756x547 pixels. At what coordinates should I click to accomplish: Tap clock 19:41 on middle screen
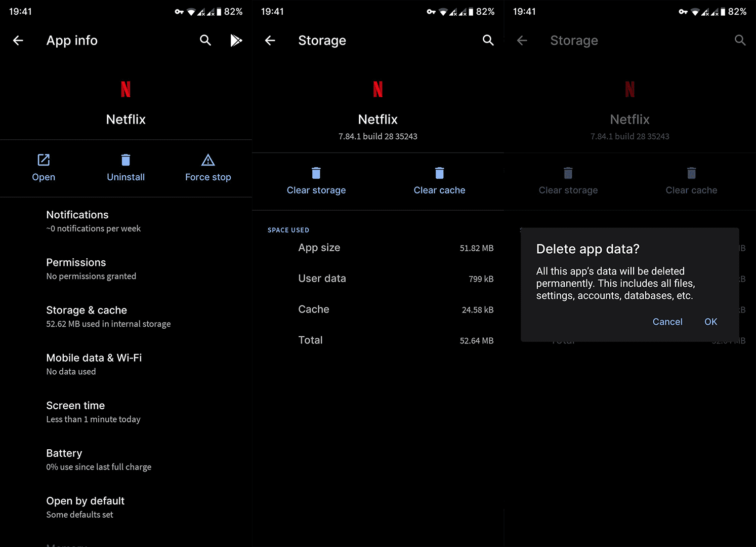coord(272,12)
